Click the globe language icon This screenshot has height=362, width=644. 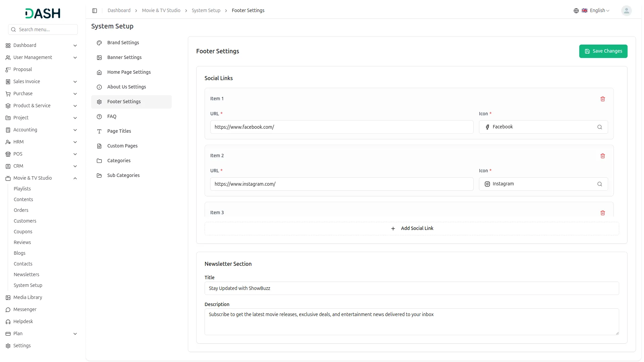(576, 11)
